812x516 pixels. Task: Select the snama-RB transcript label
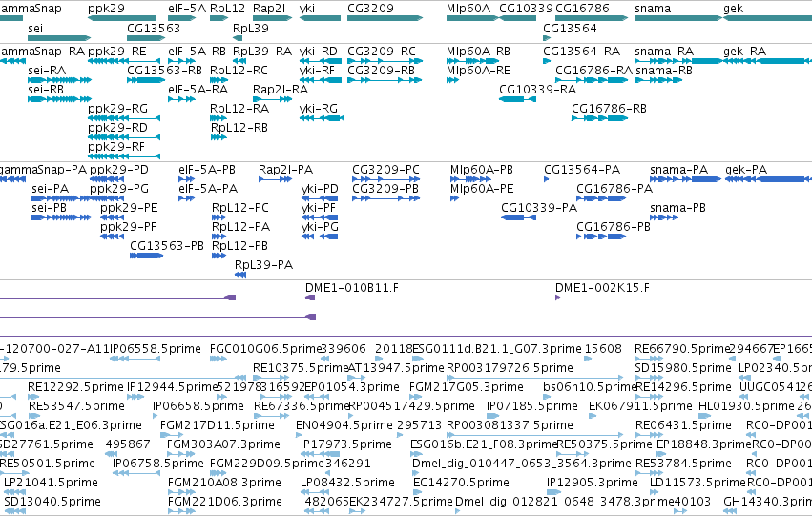664,71
